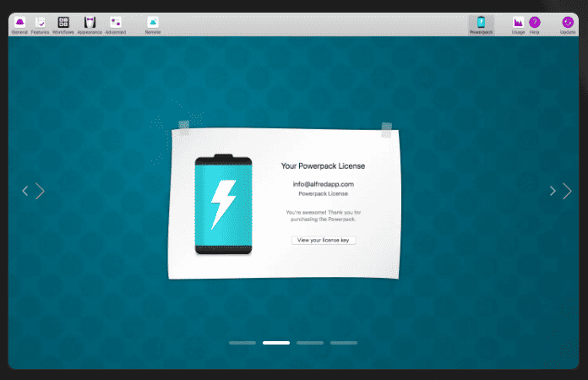Click the large left-side forward chevron
This screenshot has width=588, height=380.
40,191
